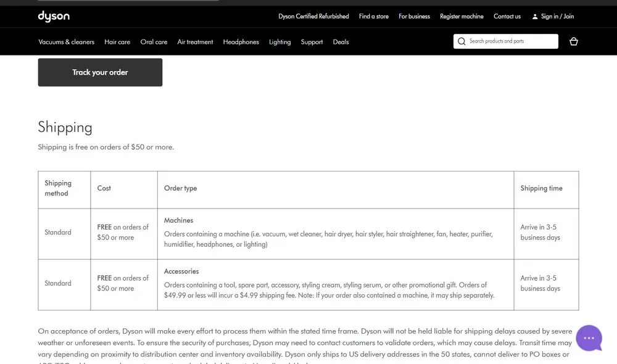Open the Deals menu
This screenshot has width=617, height=364.
[341, 42]
